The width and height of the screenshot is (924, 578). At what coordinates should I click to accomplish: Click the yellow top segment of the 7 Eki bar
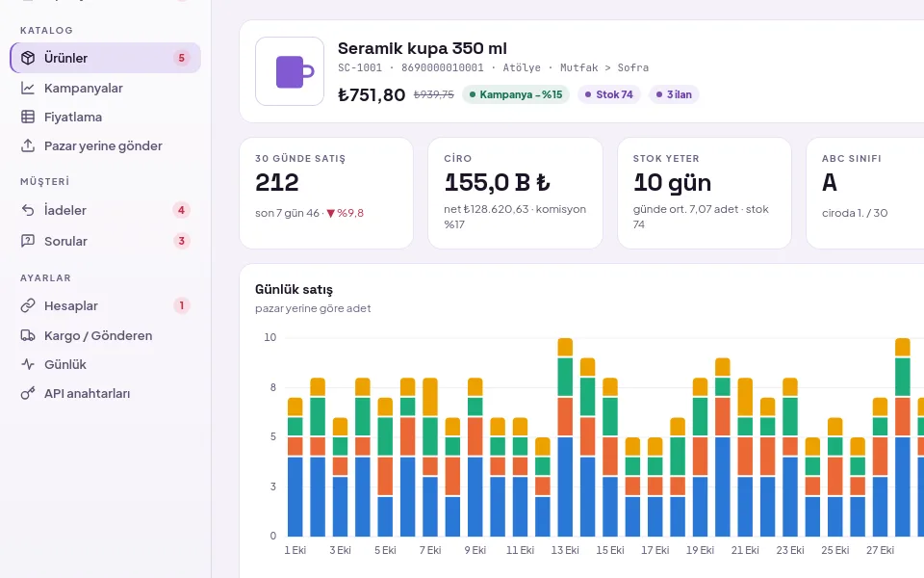click(x=430, y=398)
